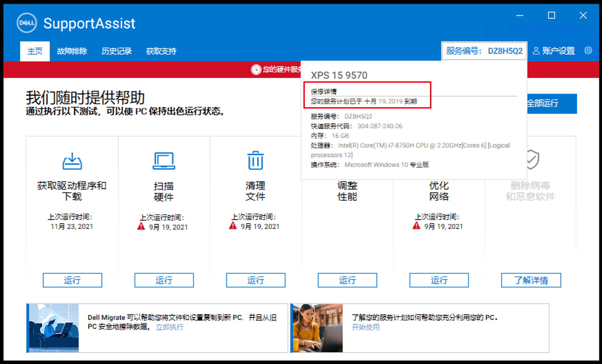
Task: Click the 开始使用 link
Action: [x=365, y=327]
